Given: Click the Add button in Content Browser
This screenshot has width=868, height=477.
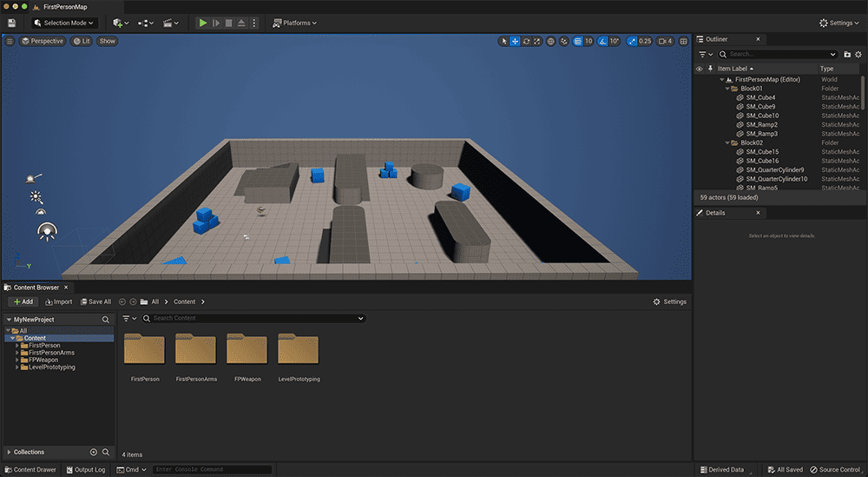Looking at the screenshot, I should click(x=23, y=302).
